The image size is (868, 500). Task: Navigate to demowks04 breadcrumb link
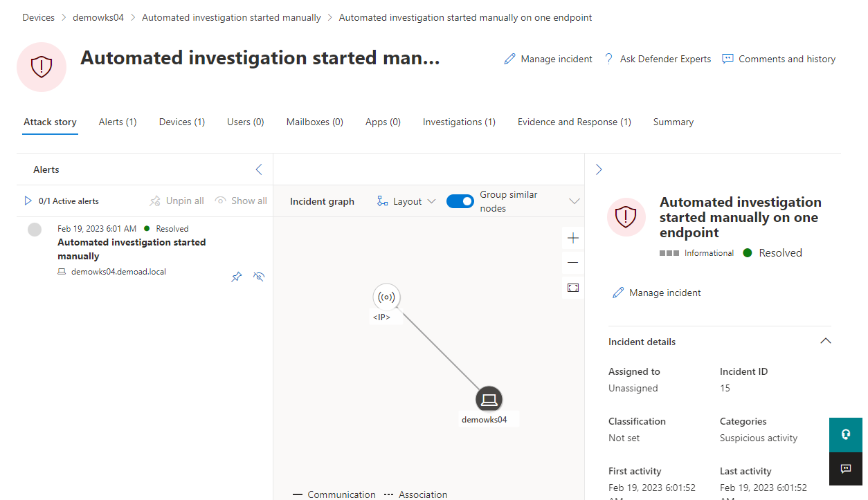pyautogui.click(x=98, y=17)
